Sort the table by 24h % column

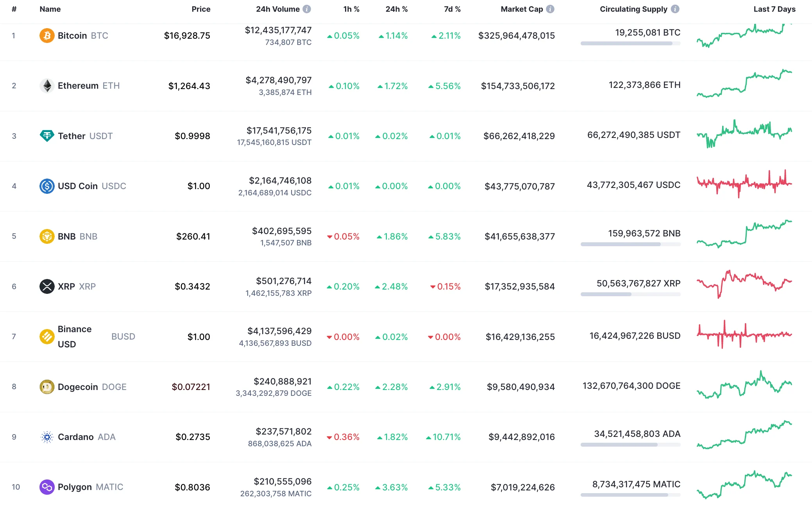tap(396, 9)
